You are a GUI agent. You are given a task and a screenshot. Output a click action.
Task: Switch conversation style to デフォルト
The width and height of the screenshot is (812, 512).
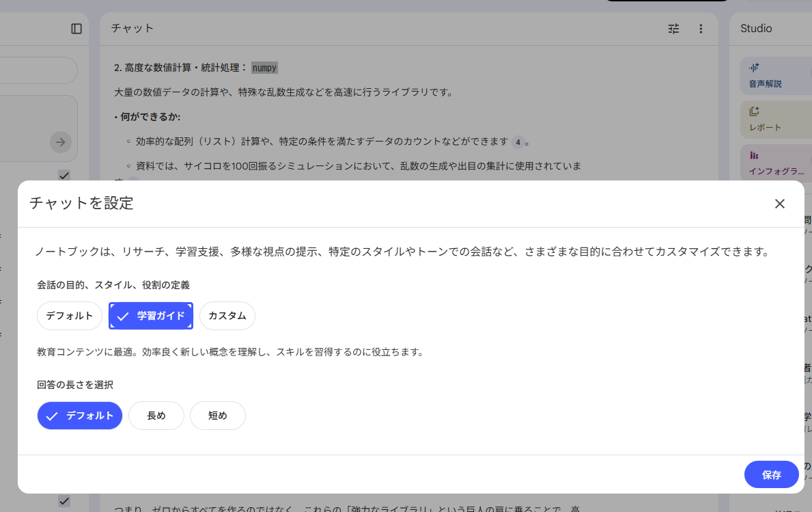click(69, 315)
